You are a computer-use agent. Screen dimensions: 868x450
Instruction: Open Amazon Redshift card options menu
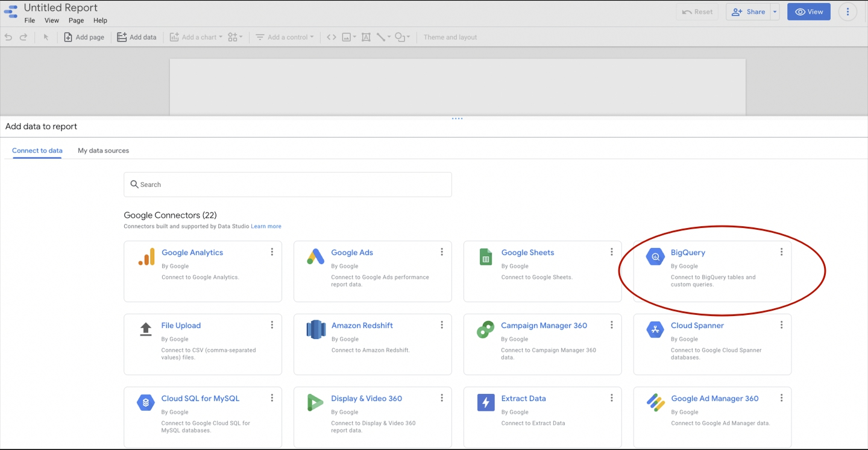[x=442, y=325]
